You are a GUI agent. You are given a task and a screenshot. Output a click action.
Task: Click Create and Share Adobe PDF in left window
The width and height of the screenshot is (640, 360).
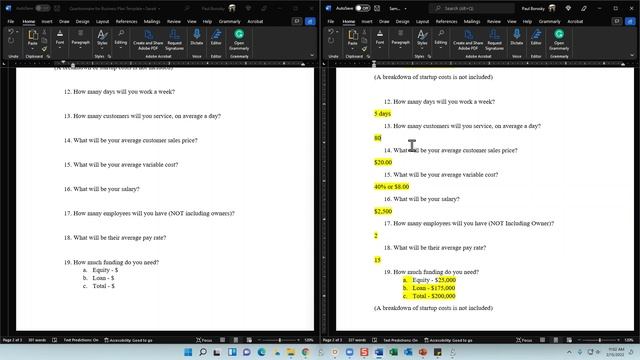point(148,40)
